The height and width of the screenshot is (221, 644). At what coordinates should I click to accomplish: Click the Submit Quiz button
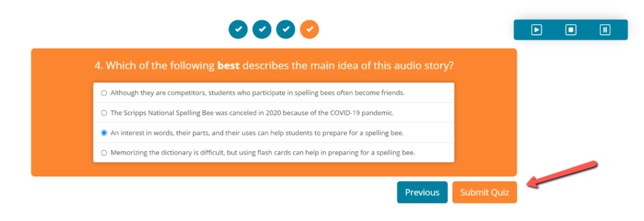point(485,192)
